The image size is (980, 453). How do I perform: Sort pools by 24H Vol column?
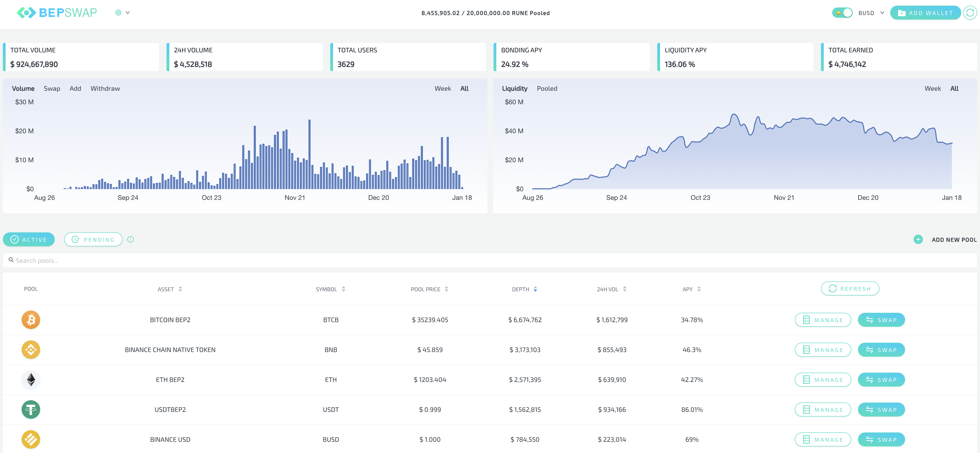tap(611, 289)
